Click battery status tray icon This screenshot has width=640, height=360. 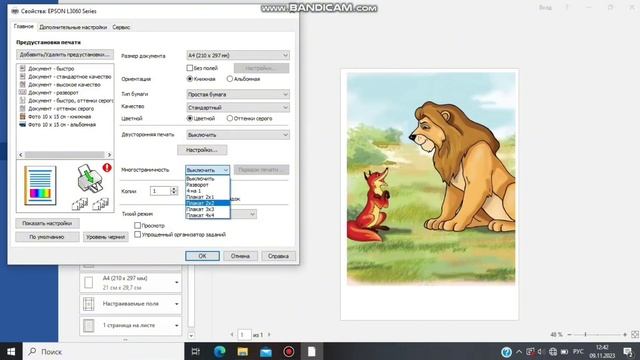tap(565, 352)
